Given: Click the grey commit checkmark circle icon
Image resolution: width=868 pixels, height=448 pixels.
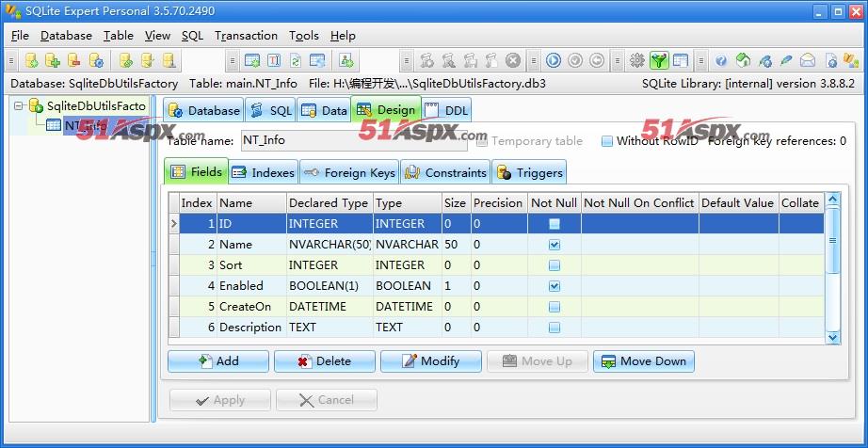Looking at the screenshot, I should coord(575,60).
